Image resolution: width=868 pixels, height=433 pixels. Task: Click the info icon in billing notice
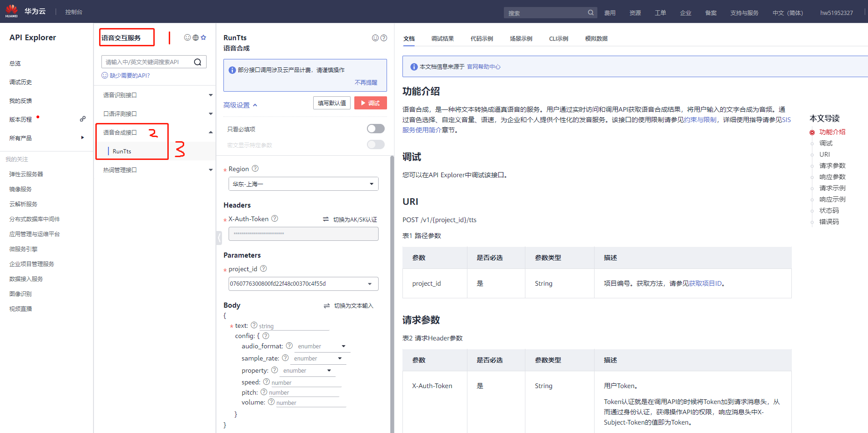coord(232,70)
